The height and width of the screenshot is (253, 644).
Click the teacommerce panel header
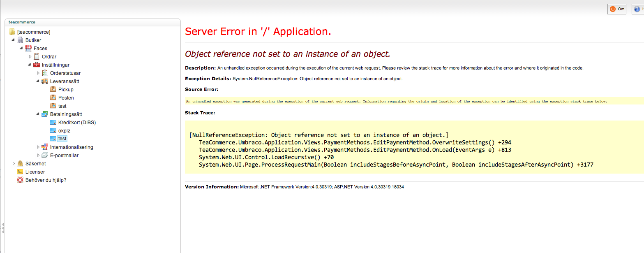click(92, 22)
